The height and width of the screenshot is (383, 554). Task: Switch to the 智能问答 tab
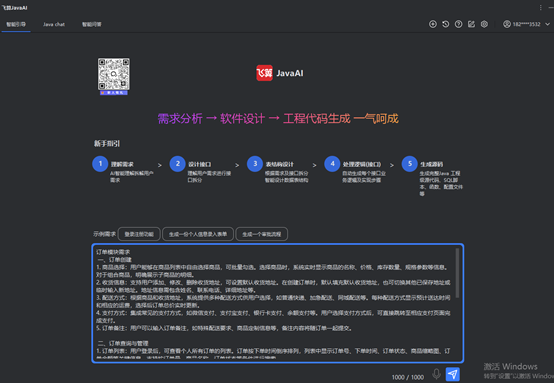pos(92,24)
